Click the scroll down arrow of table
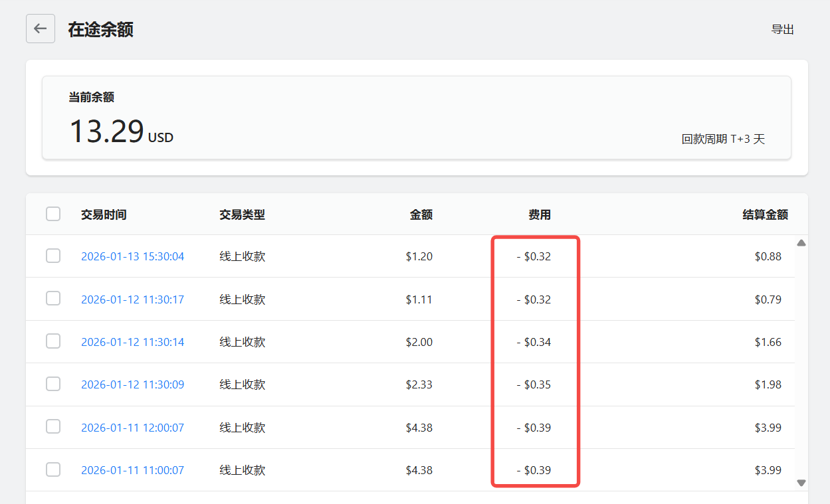The image size is (830, 504). pos(801,483)
